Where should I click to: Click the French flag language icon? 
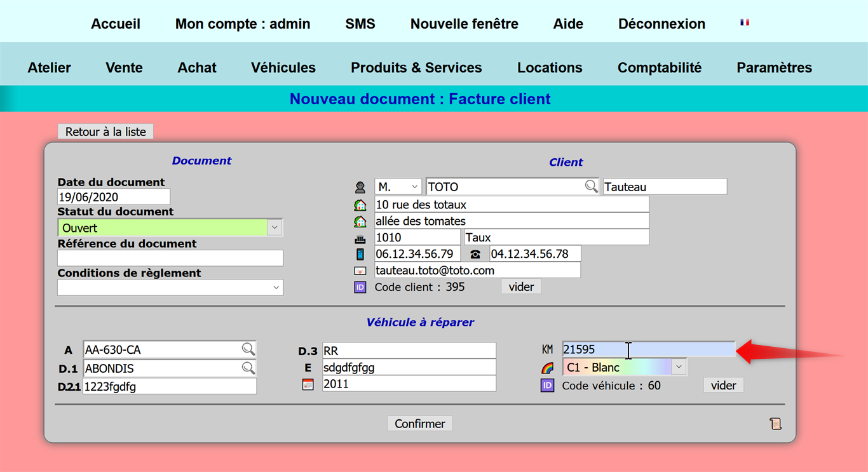[x=745, y=22]
